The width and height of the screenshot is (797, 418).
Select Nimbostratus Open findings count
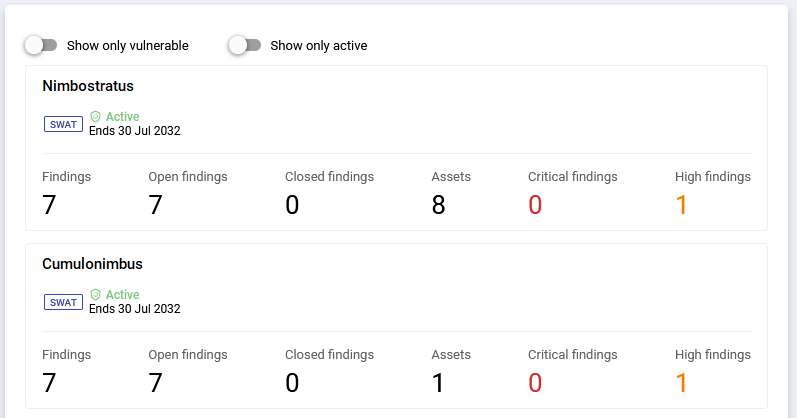155,205
